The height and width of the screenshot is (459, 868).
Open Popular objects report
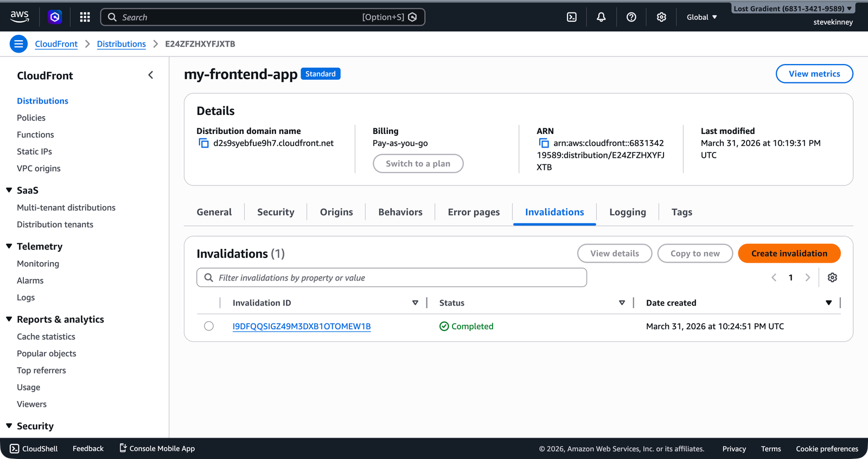47,353
